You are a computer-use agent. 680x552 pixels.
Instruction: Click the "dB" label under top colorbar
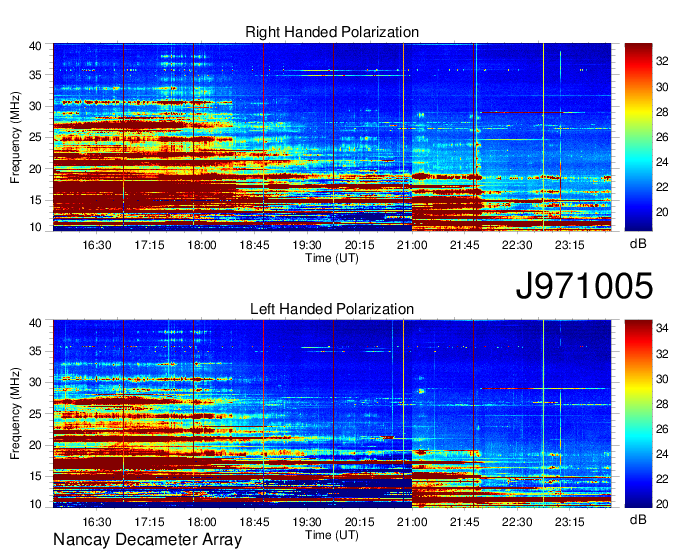638,244
